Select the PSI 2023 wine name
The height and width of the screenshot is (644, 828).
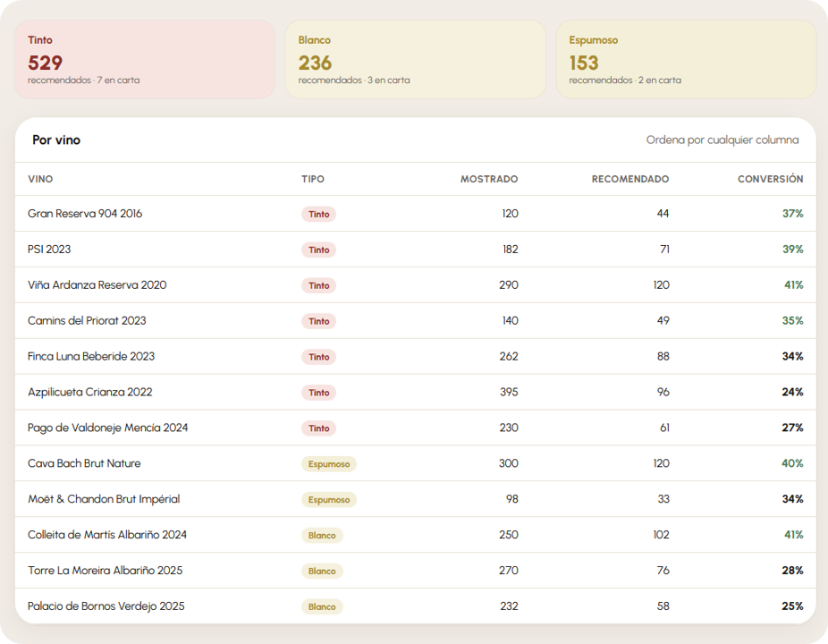pyautogui.click(x=49, y=250)
